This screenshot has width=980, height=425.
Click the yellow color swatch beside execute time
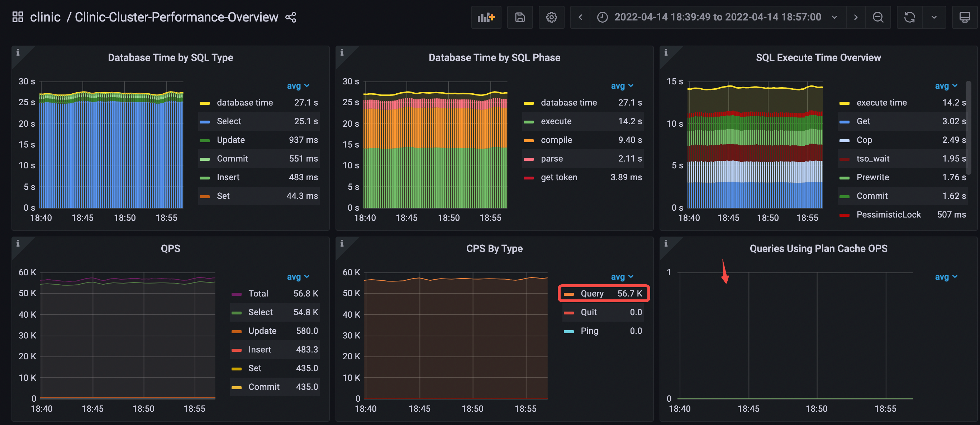pyautogui.click(x=845, y=102)
